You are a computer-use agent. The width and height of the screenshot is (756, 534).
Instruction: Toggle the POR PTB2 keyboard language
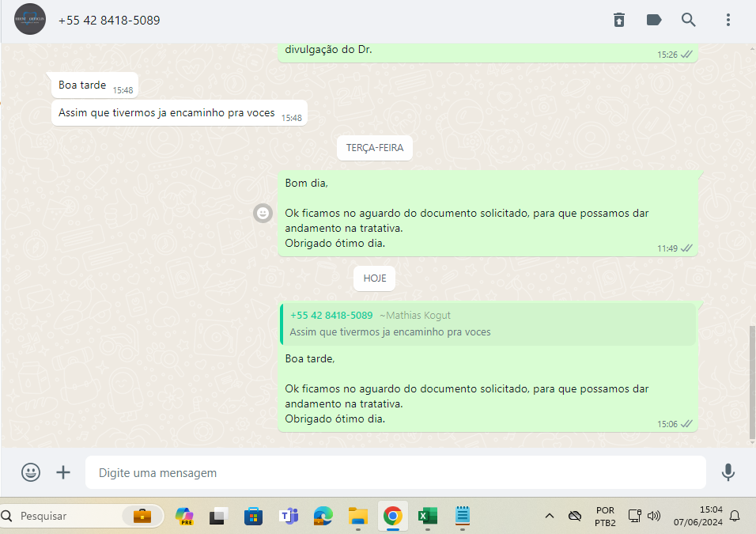point(605,516)
